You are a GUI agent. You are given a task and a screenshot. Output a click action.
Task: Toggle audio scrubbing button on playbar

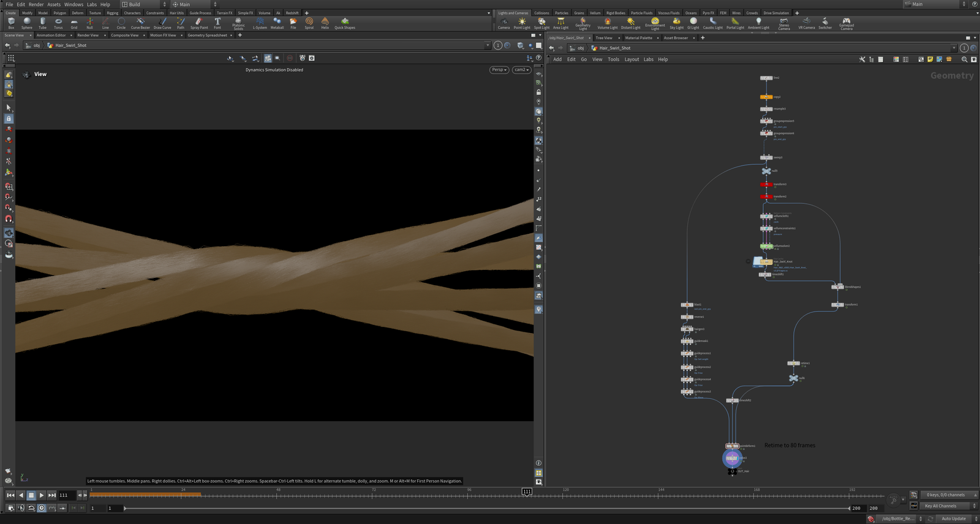[21, 508]
